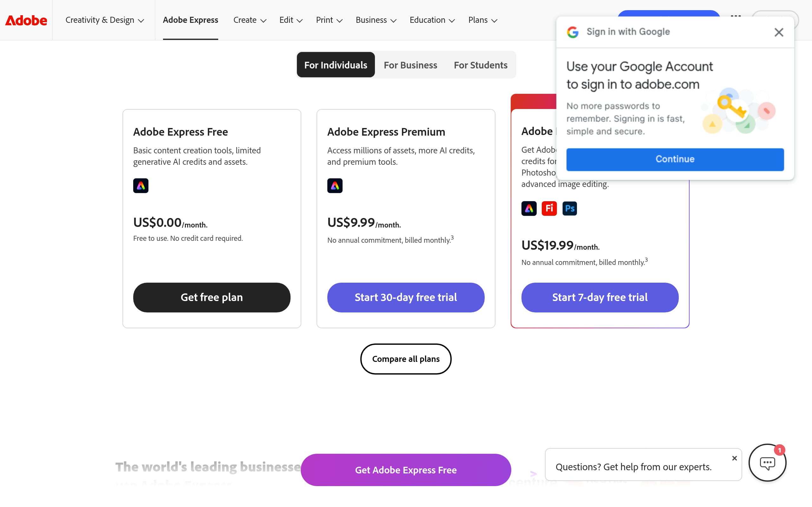Select the For Students tab
Image resolution: width=812 pixels, height=507 pixels.
[481, 65]
